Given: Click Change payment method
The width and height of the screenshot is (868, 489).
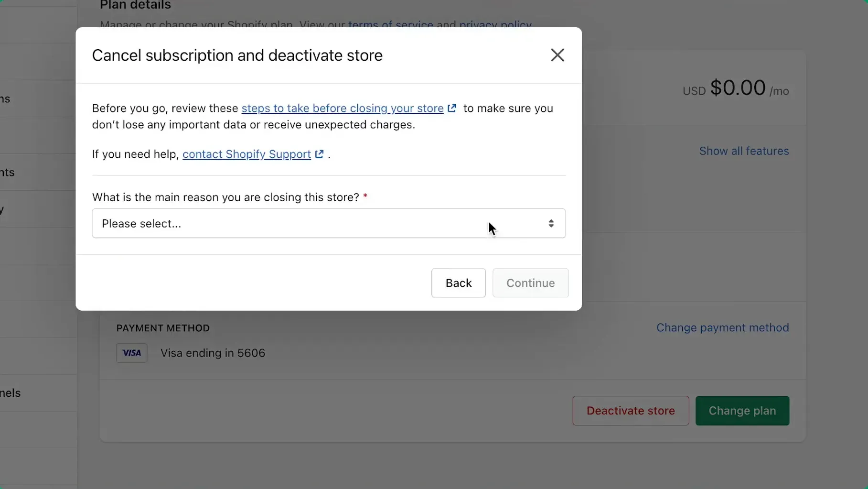Looking at the screenshot, I should coord(722,327).
